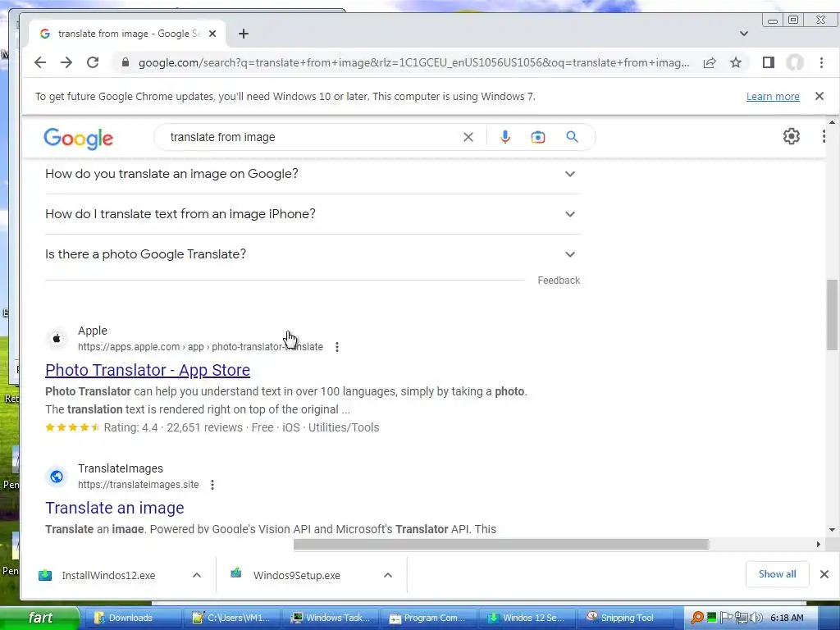840x630 pixels.
Task: Open the Windos9Setup.exe download
Action: pos(296,575)
